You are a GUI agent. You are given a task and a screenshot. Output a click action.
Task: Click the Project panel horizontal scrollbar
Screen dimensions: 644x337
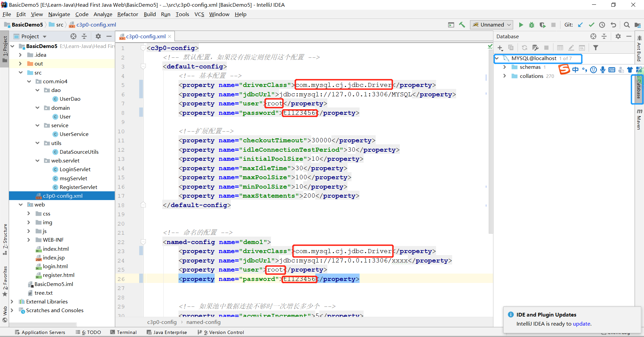click(x=44, y=325)
